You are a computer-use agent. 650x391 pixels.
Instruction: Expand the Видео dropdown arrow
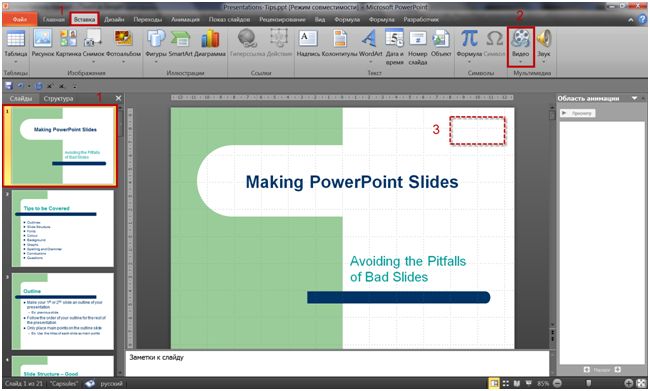click(520, 62)
